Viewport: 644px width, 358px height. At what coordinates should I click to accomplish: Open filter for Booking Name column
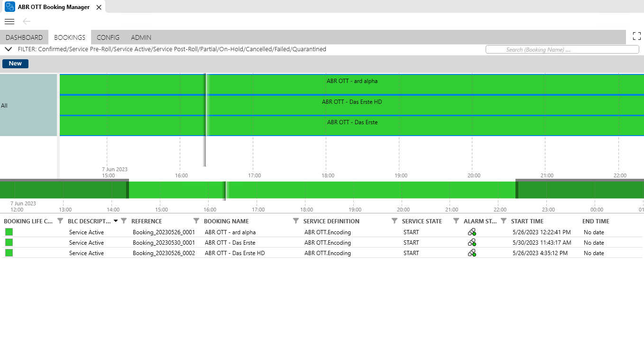[x=296, y=221]
